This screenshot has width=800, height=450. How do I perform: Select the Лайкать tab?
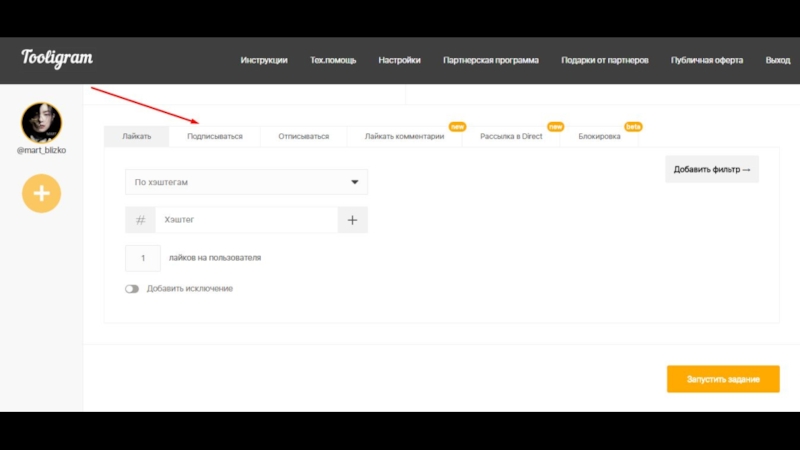coord(137,136)
